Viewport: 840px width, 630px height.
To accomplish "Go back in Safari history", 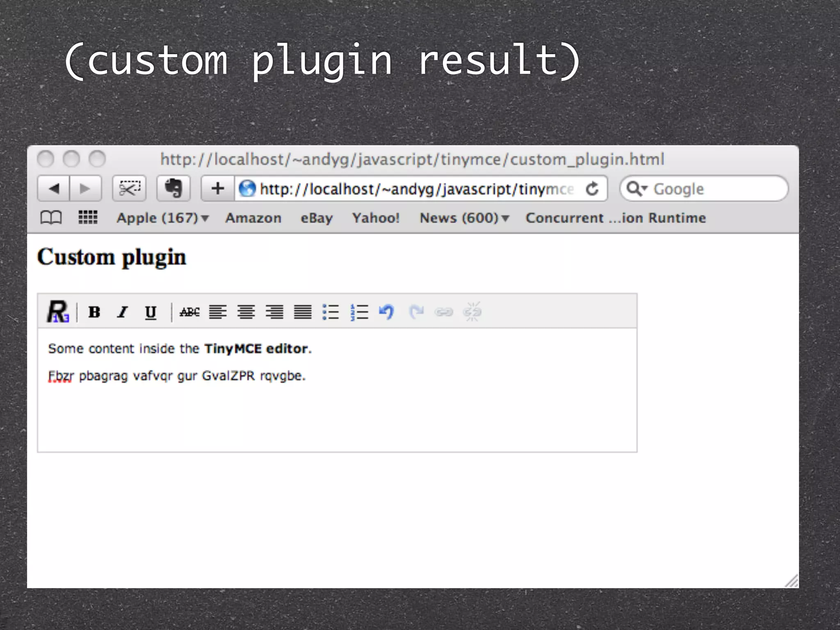I will [x=54, y=188].
